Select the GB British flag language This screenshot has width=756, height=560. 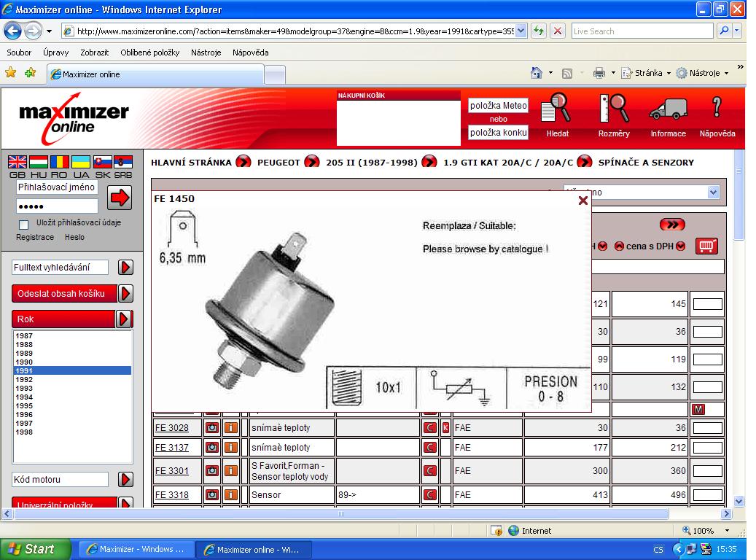[17, 162]
